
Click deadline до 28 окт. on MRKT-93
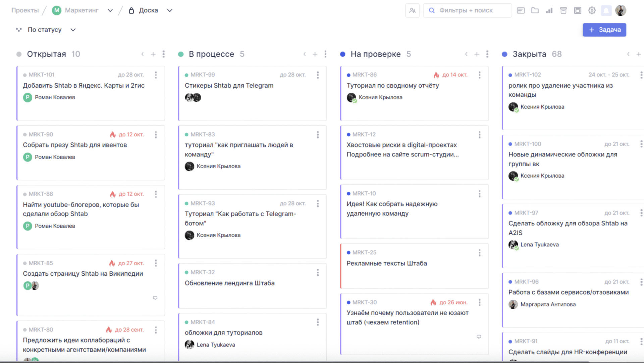click(293, 203)
